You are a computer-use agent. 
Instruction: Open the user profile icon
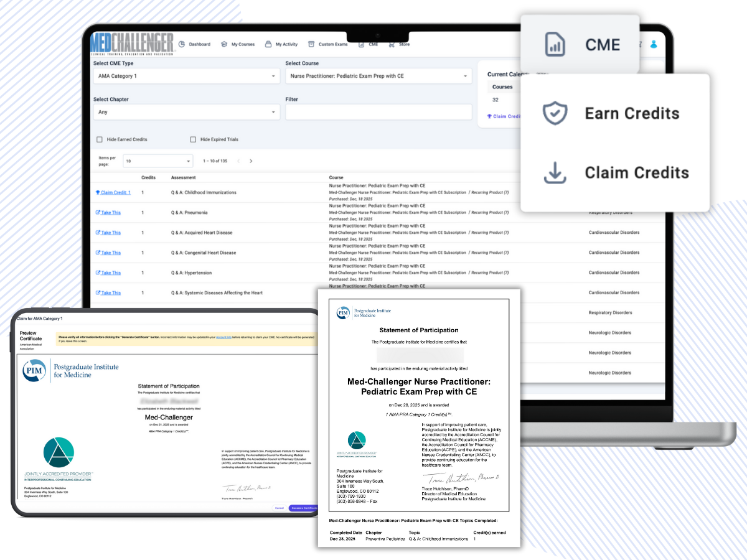(652, 44)
